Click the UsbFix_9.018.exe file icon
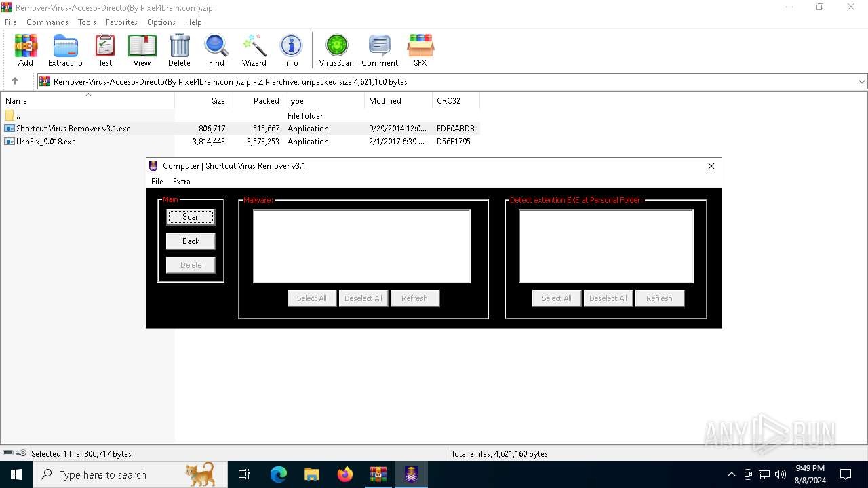The image size is (868, 488). tap(9, 141)
